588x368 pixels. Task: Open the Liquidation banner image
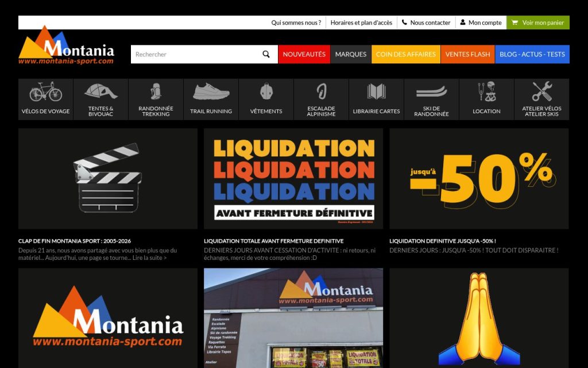pyautogui.click(x=293, y=179)
